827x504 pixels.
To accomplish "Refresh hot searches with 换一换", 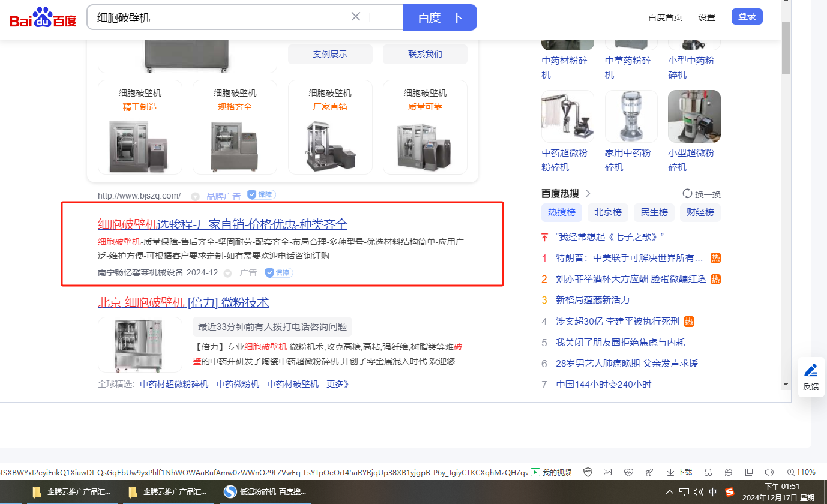I will pyautogui.click(x=702, y=194).
